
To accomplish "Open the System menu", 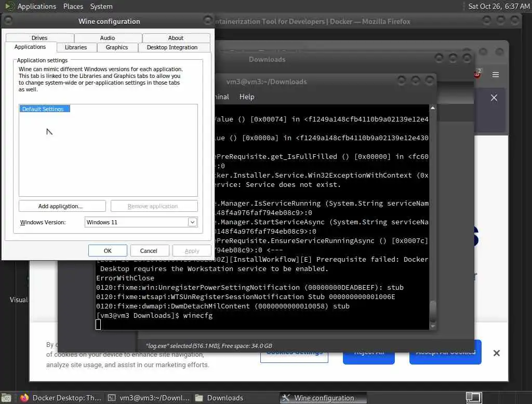I will tap(101, 6).
